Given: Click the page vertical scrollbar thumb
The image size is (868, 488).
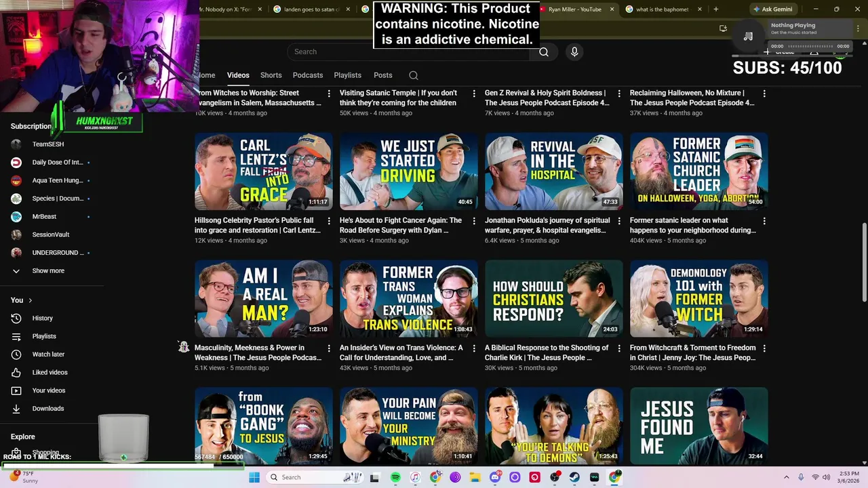Looking at the screenshot, I should [864, 262].
